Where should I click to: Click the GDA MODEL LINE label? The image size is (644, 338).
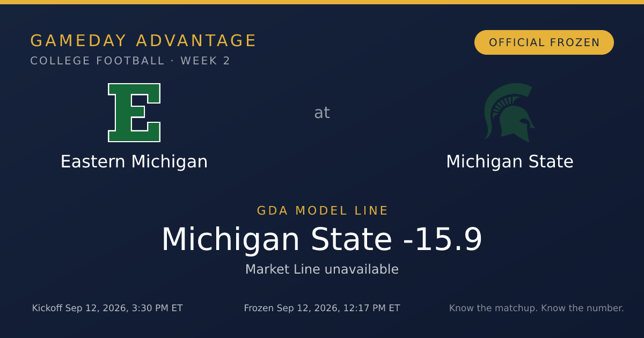323,211
